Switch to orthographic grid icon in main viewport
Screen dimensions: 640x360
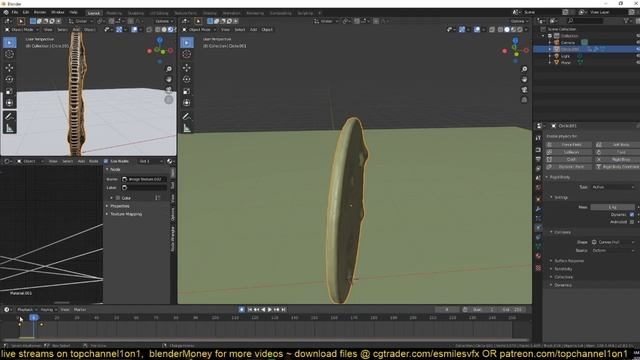point(524,100)
